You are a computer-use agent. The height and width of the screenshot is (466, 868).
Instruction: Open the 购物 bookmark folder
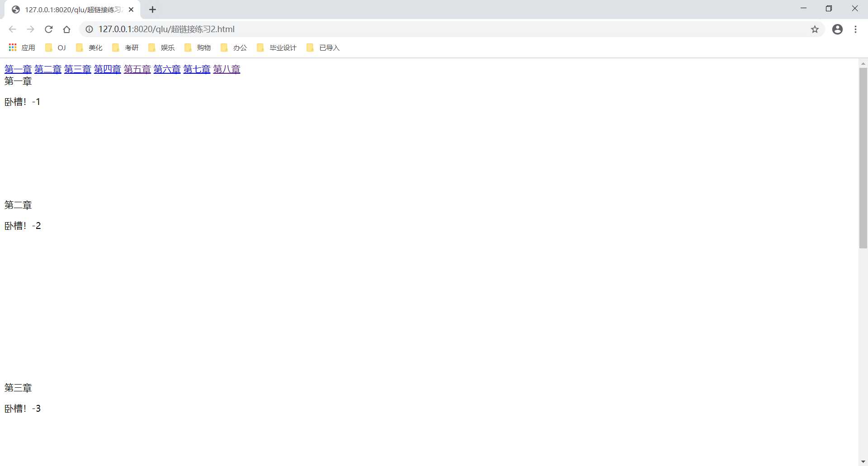pos(198,48)
